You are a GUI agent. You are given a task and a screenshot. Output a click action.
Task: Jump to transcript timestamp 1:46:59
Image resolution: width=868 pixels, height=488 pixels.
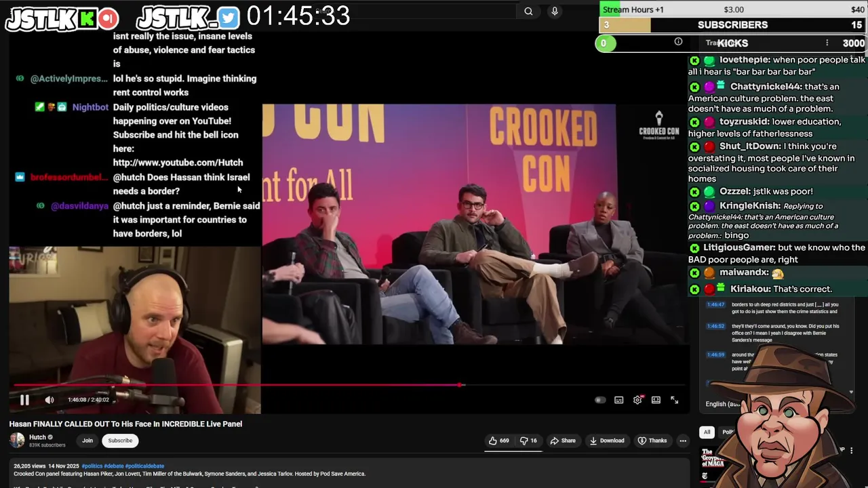pyautogui.click(x=715, y=354)
